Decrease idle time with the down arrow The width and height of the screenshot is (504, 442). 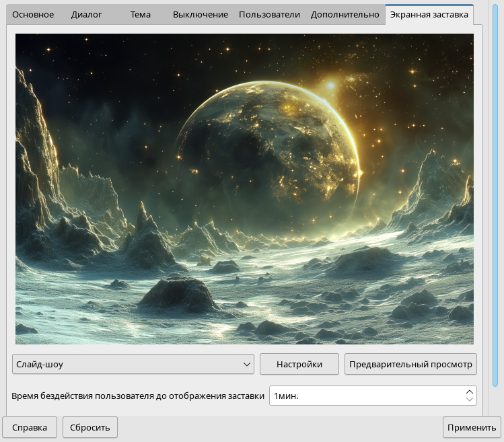click(469, 400)
